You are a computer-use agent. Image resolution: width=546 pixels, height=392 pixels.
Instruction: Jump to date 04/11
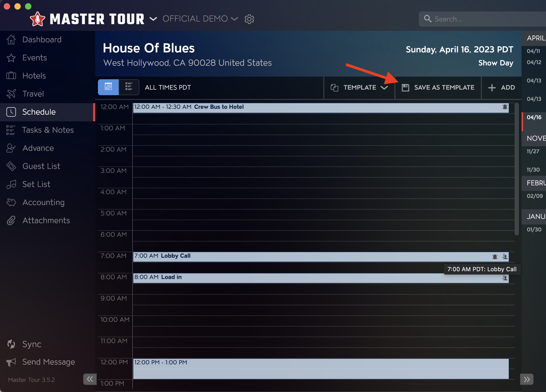[533, 51]
